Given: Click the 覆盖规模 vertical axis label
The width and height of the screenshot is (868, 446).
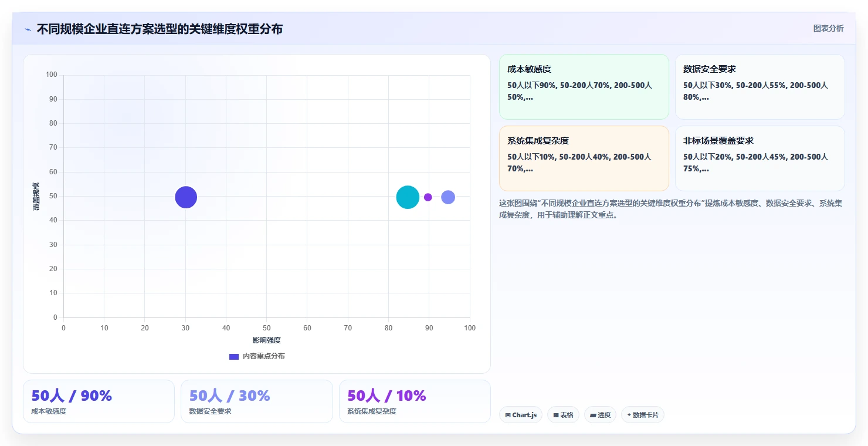Looking at the screenshot, I should tap(36, 197).
